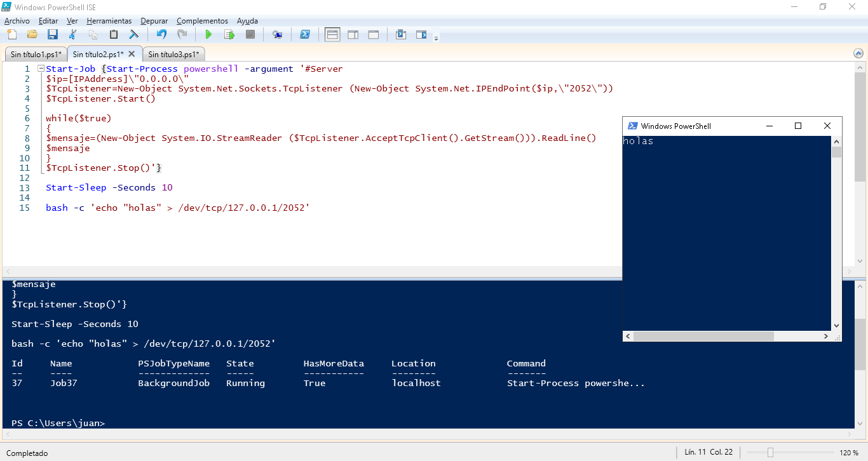Collapse the Start-Job code block on line 1

41,69
